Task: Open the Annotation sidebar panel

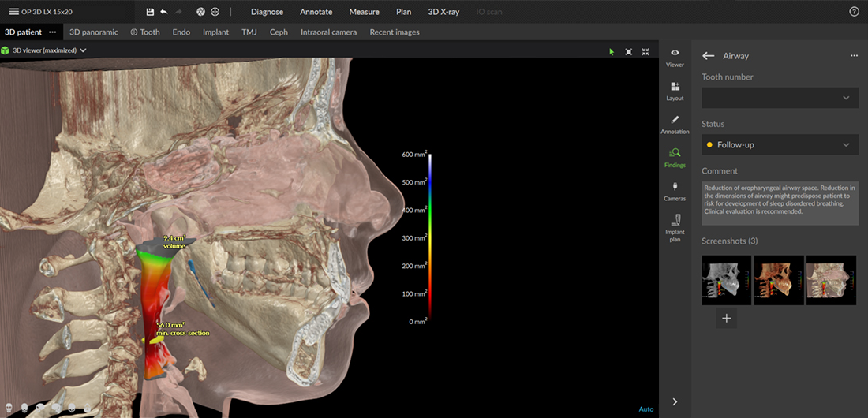Action: coord(675,124)
